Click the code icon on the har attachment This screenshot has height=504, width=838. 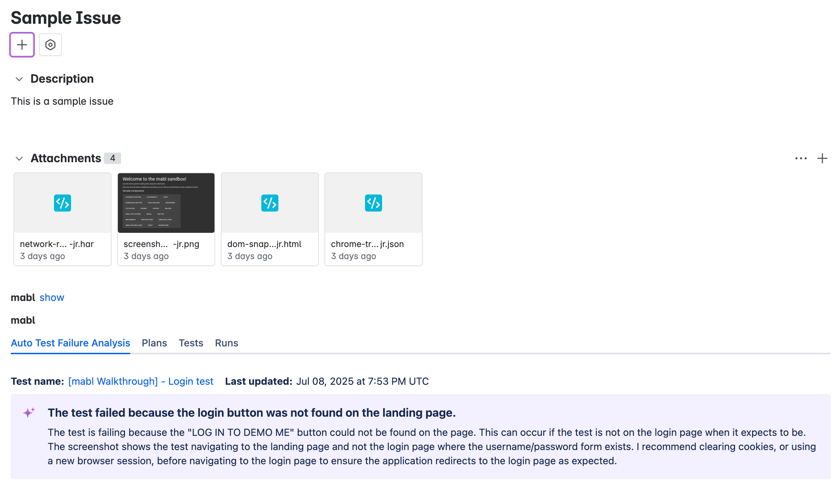click(62, 203)
